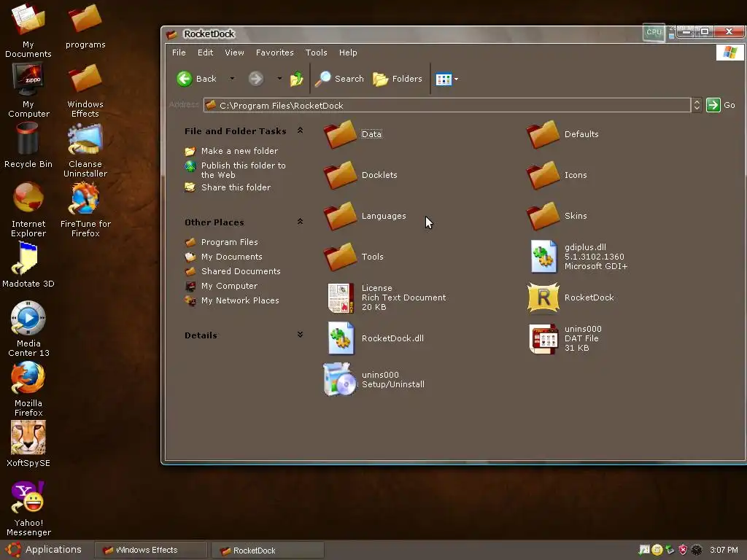Click the address bar path field
The width and height of the screenshot is (747, 560).
coord(447,105)
